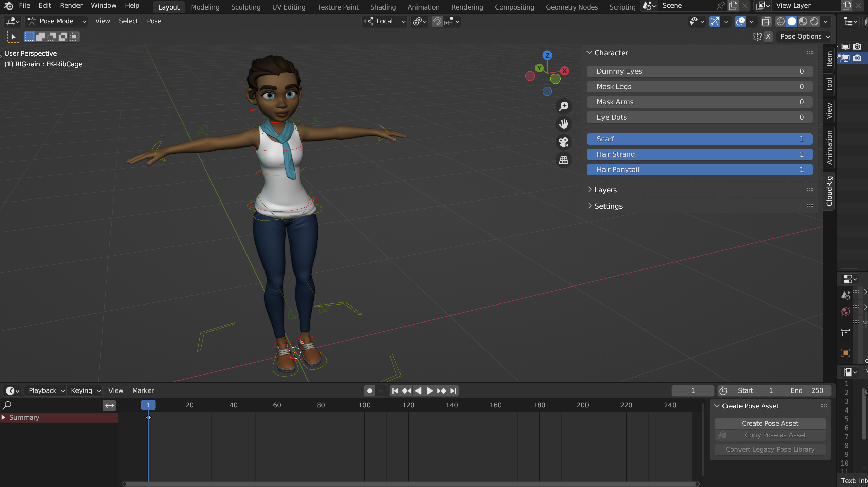Open the Playback dropdown in timeline
868x487 pixels.
coord(46,391)
